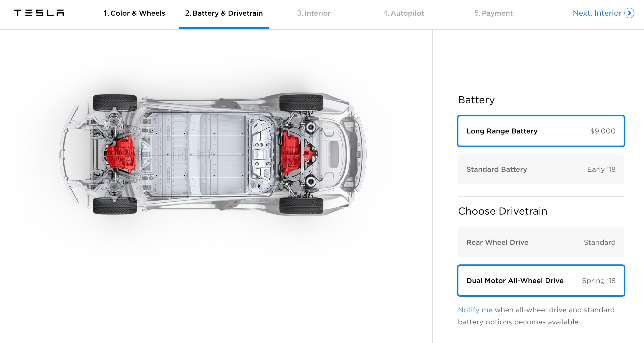Click the lower-right tire of the chassis
The width and height of the screenshot is (644, 343).
coord(301,205)
